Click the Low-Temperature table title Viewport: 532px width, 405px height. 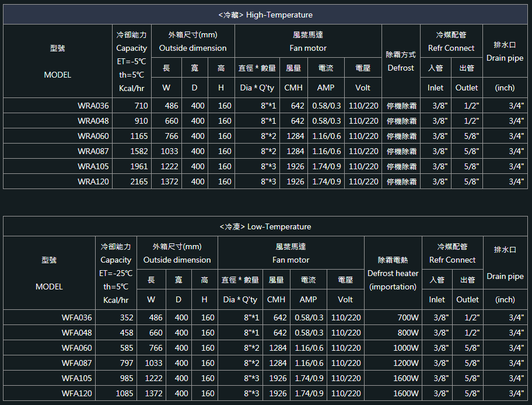tap(265, 226)
